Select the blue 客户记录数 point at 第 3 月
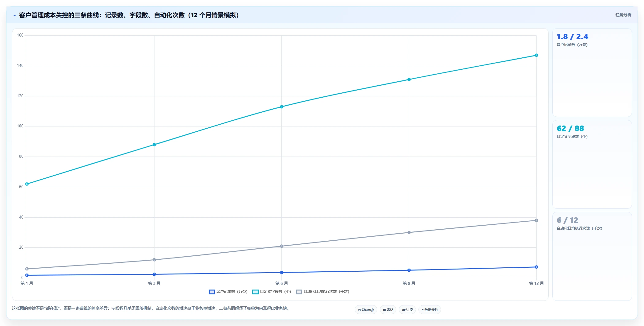The height and width of the screenshot is (326, 644). tap(154, 274)
